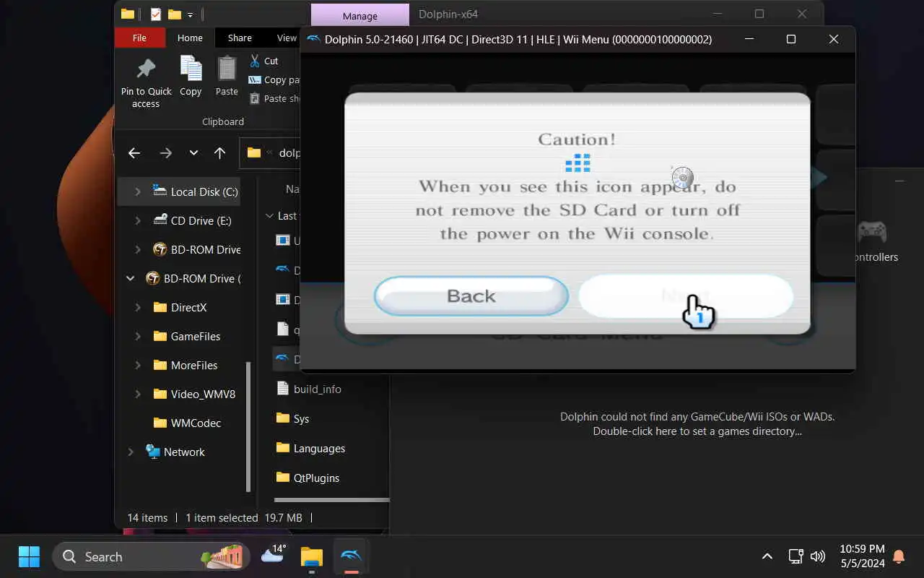The width and height of the screenshot is (924, 578).
Task: Expand the MoreFiles folder node
Action: pos(137,365)
